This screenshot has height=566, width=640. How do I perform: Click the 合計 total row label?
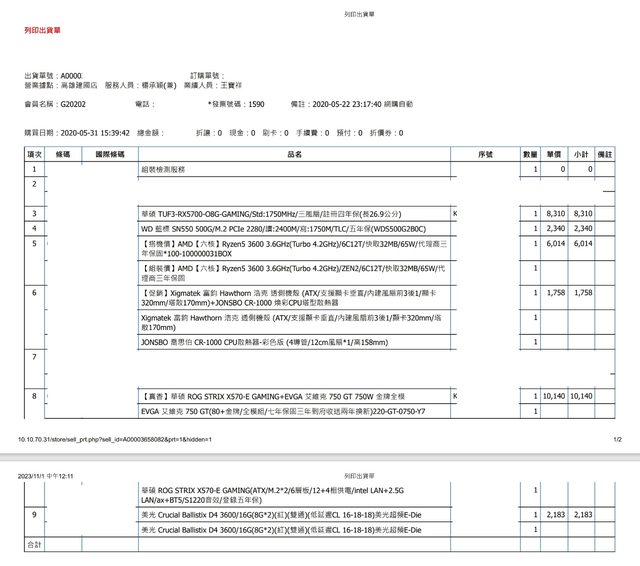pos(35,545)
